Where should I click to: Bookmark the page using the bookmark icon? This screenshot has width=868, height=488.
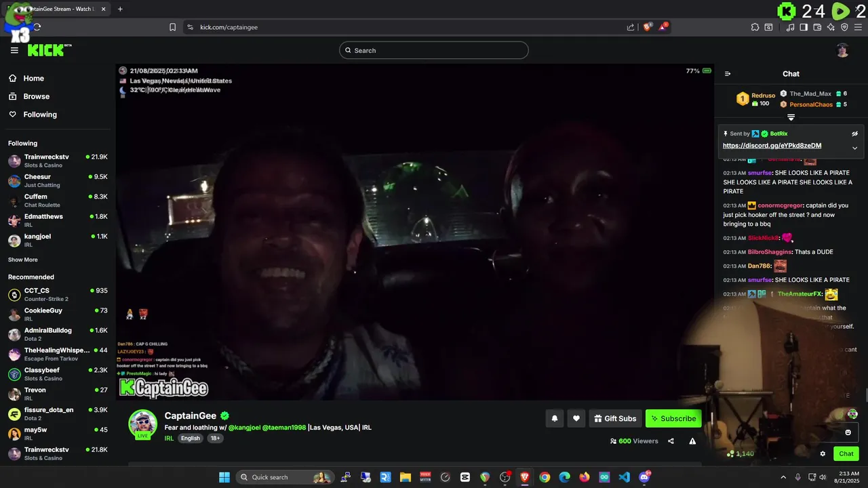(172, 27)
